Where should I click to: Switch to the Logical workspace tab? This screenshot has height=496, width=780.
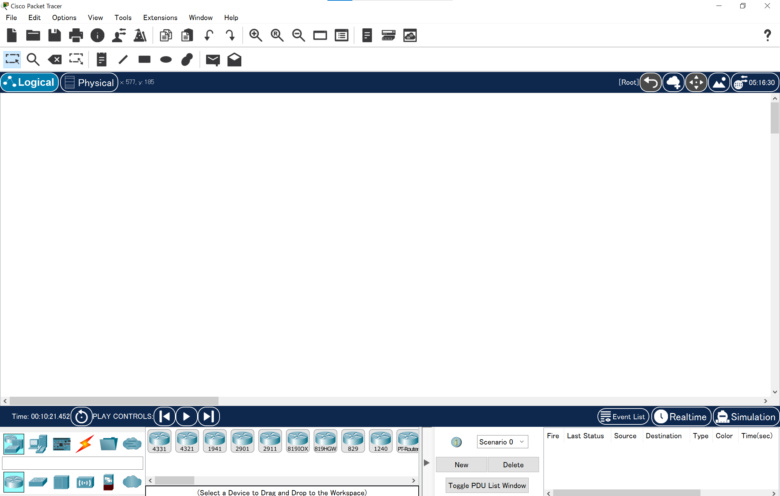point(30,83)
